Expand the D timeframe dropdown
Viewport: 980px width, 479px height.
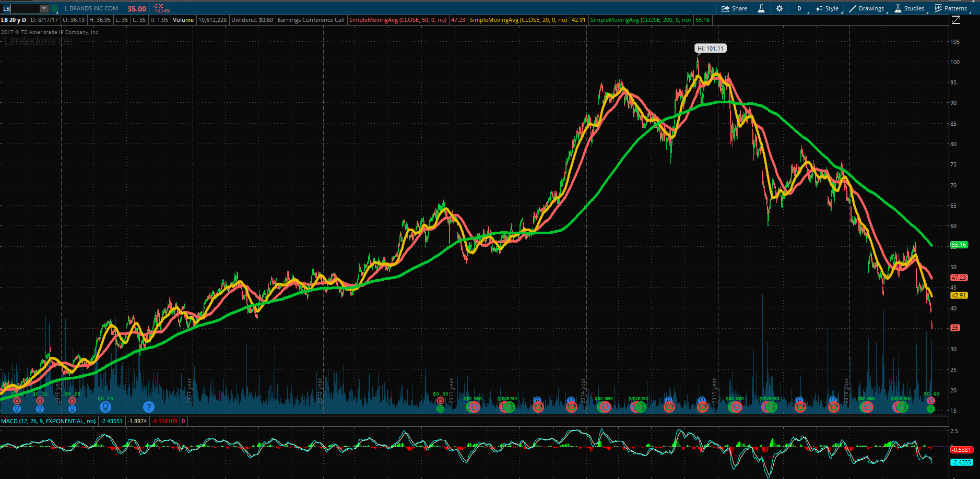(799, 8)
